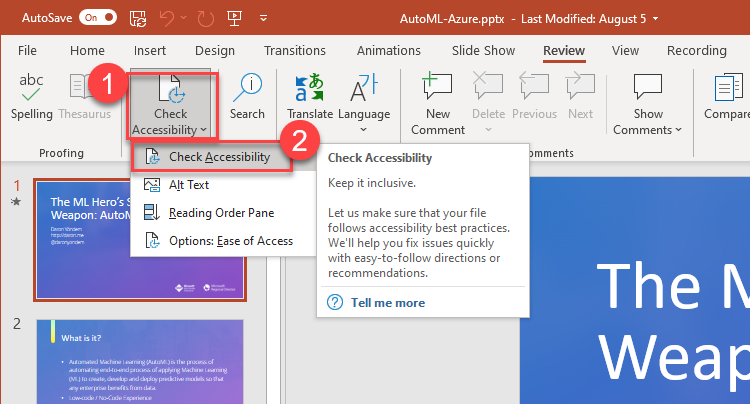This screenshot has height=404, width=750.
Task: Click the animation star under slide 1
Action: click(17, 202)
